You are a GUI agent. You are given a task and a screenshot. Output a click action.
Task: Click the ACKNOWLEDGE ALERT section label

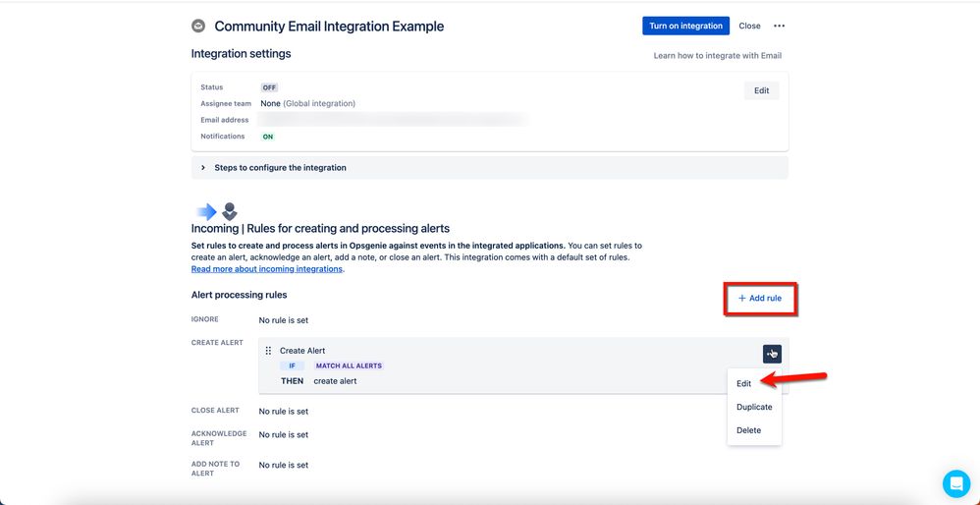[x=219, y=438]
